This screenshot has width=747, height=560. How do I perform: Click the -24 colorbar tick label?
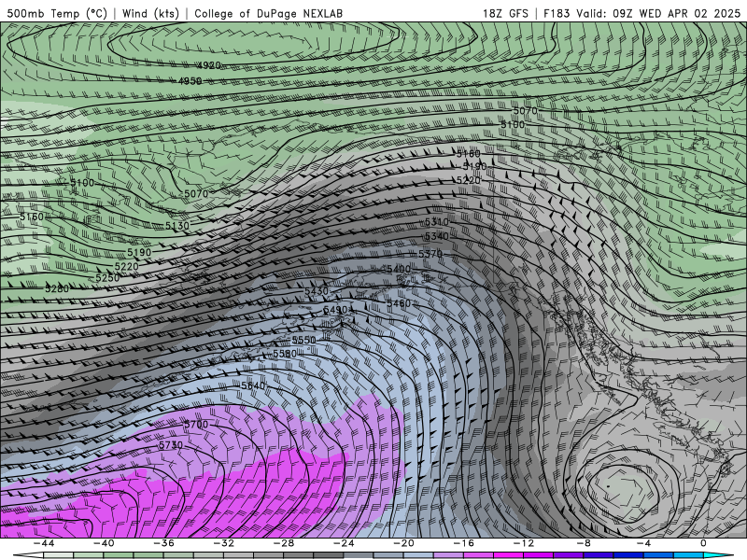[344, 543]
